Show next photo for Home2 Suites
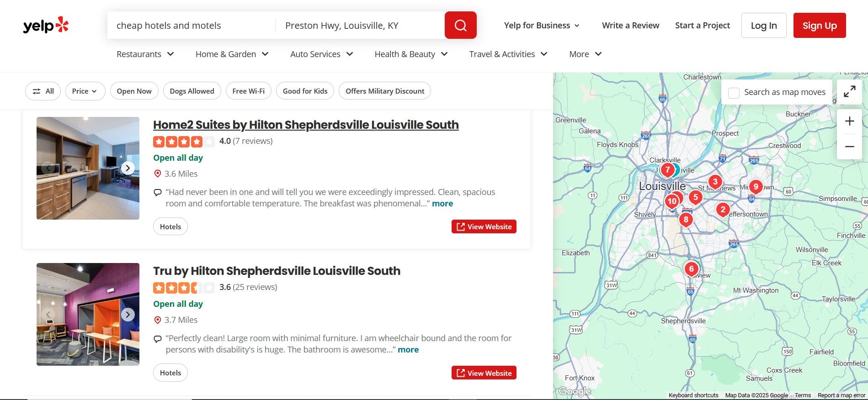This screenshot has width=868, height=400. 128,168
